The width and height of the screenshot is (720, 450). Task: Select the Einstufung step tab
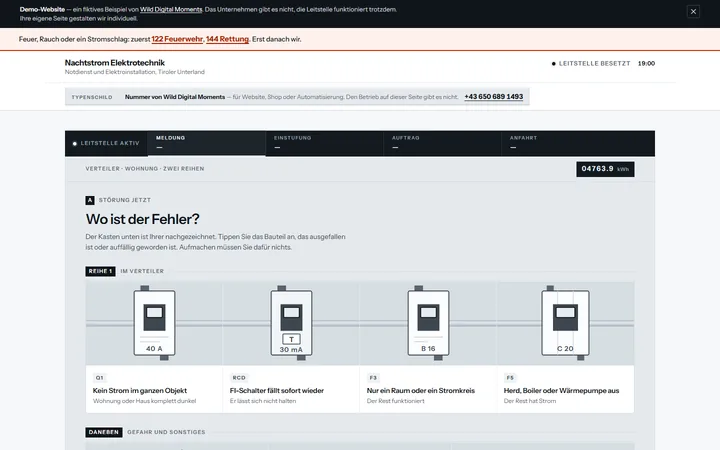(x=324, y=143)
